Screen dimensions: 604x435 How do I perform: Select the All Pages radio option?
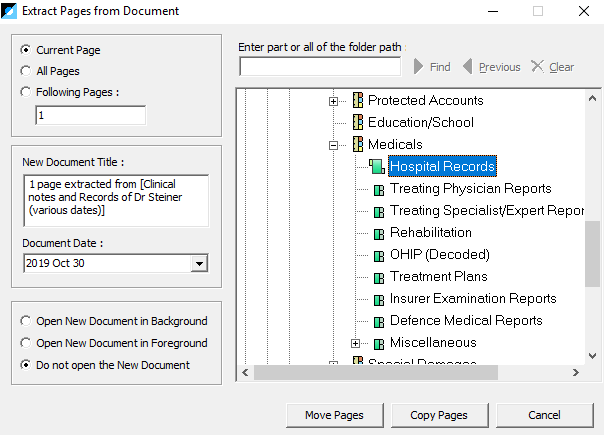pyautogui.click(x=26, y=71)
